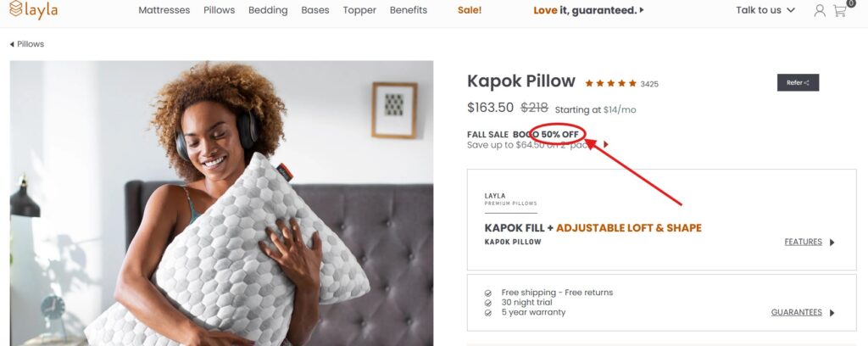Expand the Talk to us dropdown
Screen dimensions: 868x346
765,10
